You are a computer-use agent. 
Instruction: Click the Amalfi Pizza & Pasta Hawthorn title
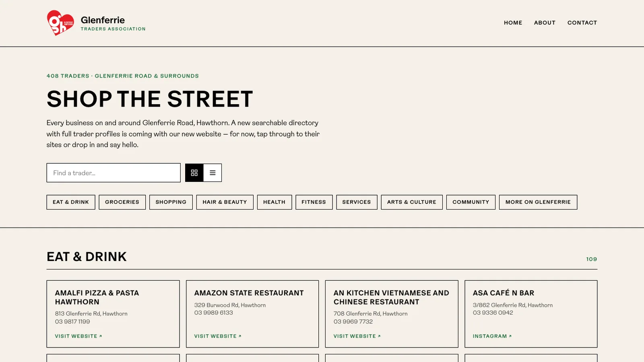(97, 297)
